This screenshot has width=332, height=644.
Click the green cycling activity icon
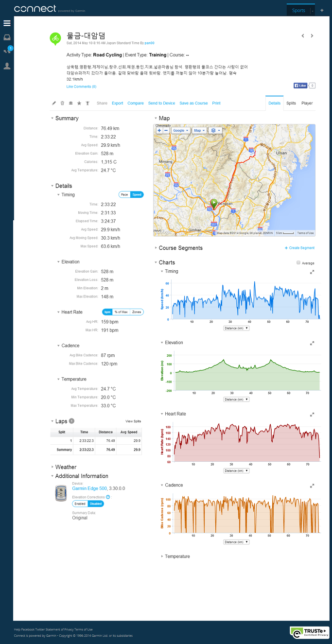tap(55, 38)
